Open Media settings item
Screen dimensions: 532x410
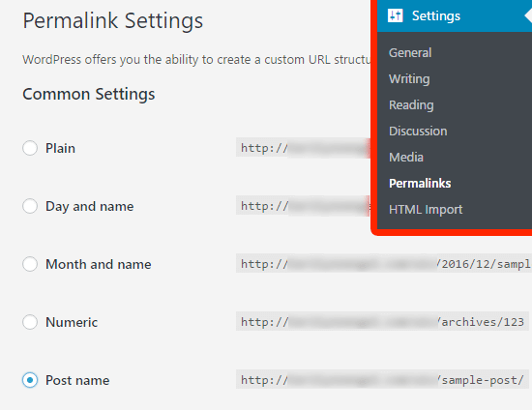point(406,158)
